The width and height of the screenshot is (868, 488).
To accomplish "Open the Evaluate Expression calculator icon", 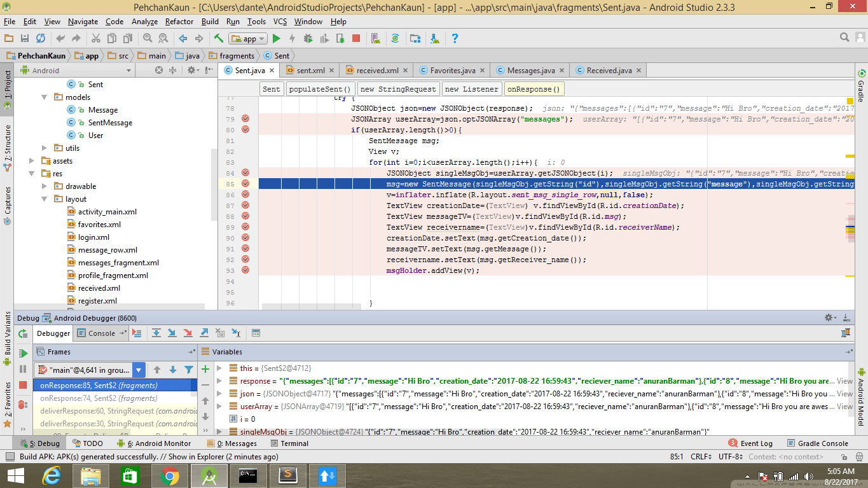I will pyautogui.click(x=256, y=333).
